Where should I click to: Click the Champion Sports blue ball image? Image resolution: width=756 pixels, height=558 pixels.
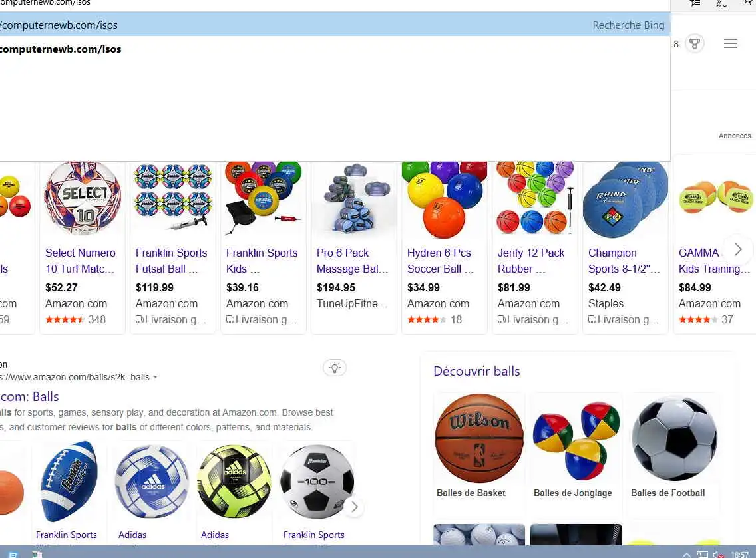pyautogui.click(x=625, y=200)
